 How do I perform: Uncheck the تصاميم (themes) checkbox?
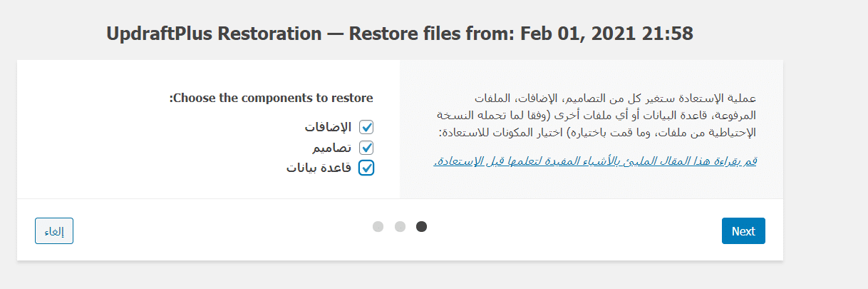pos(366,148)
